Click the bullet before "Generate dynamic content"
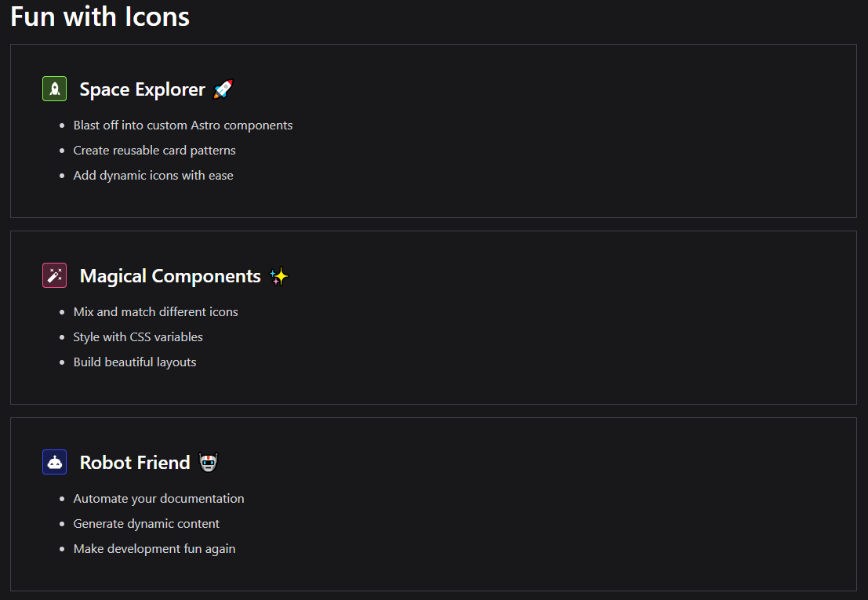 (63, 524)
